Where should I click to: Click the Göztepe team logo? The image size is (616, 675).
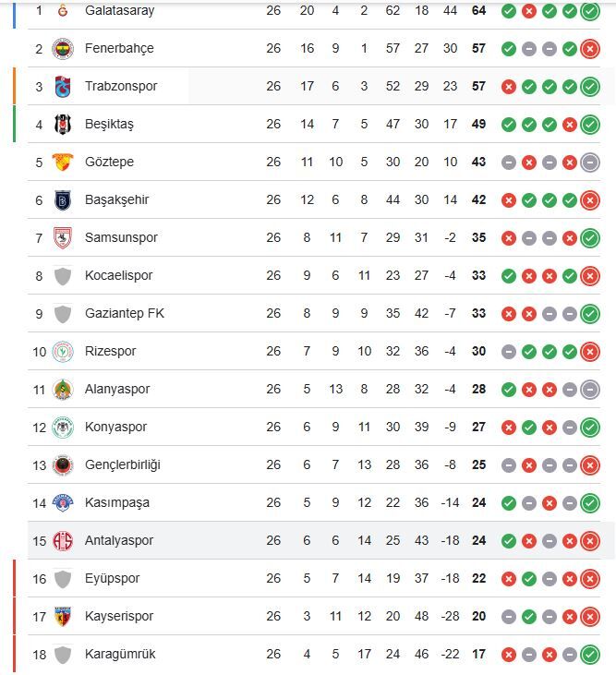(63, 162)
